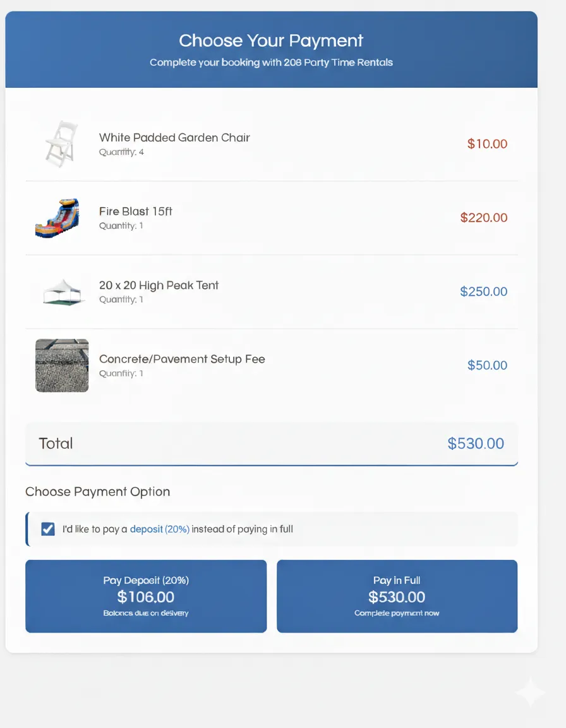Click the $220.00 Fire Blast price
566x728 pixels.
(483, 218)
